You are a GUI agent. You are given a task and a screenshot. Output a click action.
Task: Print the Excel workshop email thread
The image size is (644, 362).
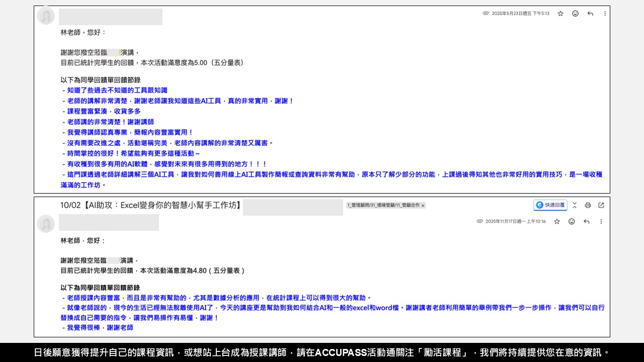[588, 205]
